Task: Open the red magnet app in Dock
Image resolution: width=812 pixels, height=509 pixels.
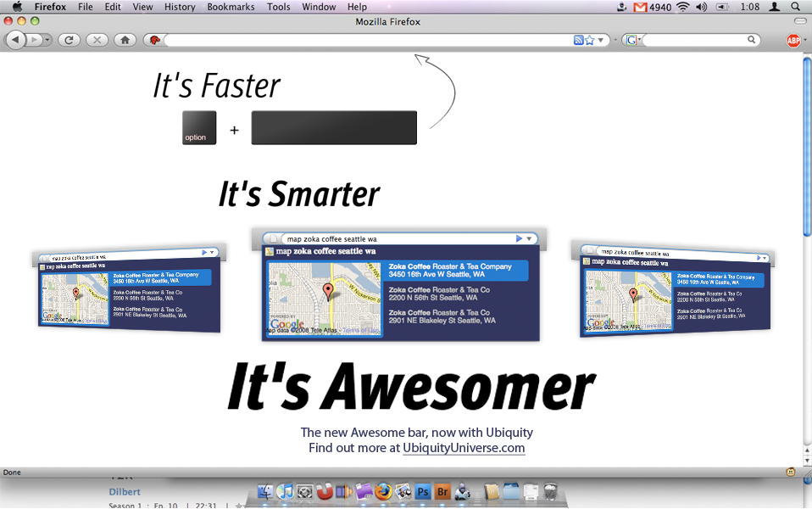Action: pos(325,491)
